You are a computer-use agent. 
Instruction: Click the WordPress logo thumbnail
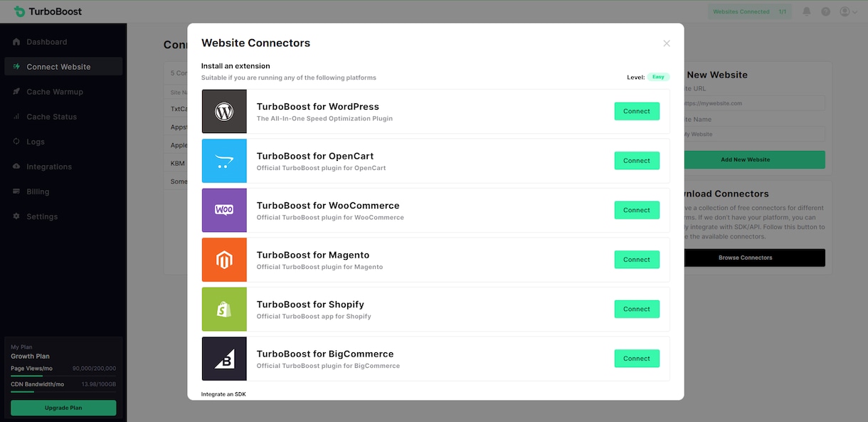tap(224, 112)
